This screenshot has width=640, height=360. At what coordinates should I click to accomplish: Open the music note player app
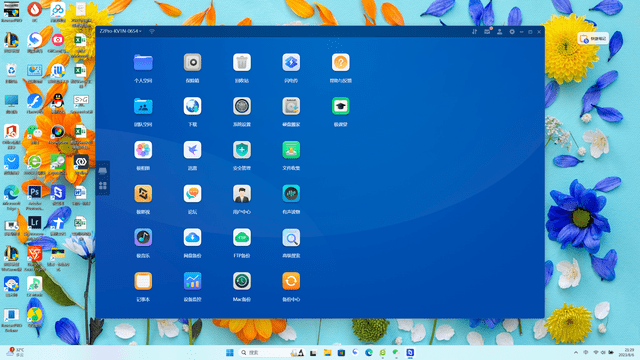[143, 237]
